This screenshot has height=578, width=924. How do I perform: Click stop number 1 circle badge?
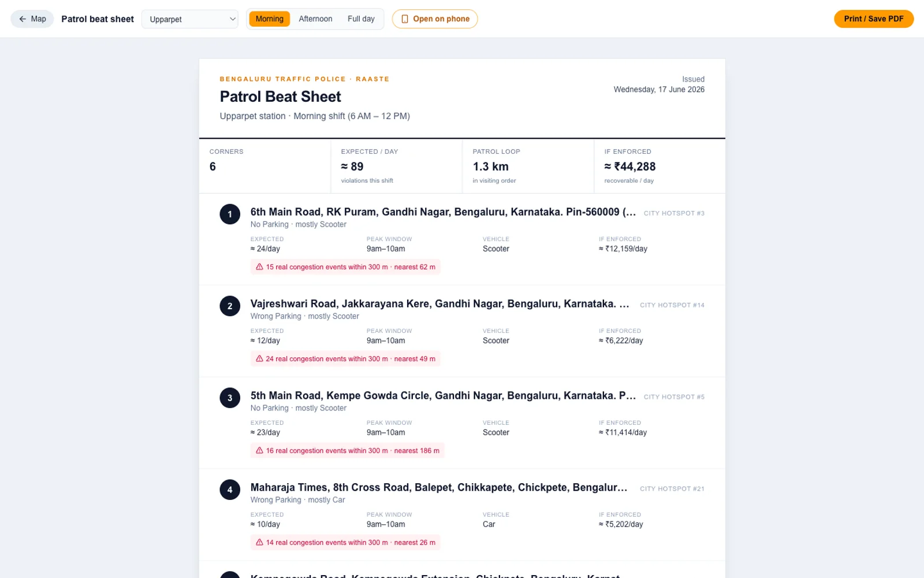pos(230,214)
